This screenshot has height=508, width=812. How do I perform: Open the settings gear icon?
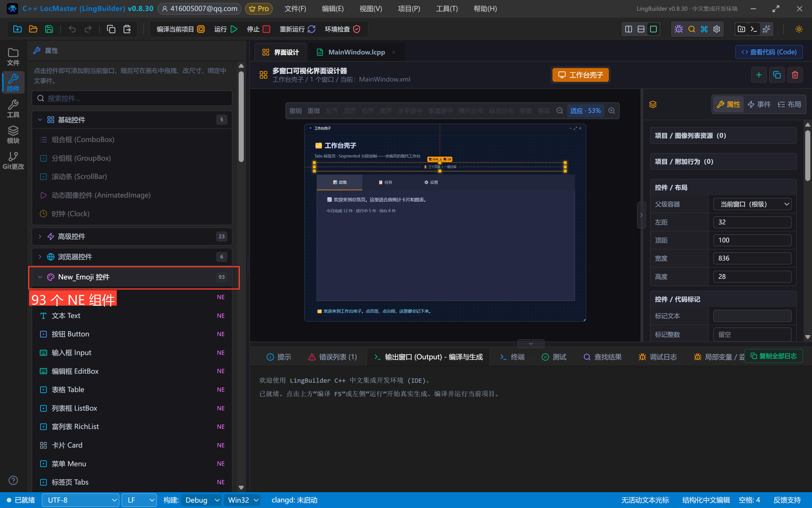(717, 29)
